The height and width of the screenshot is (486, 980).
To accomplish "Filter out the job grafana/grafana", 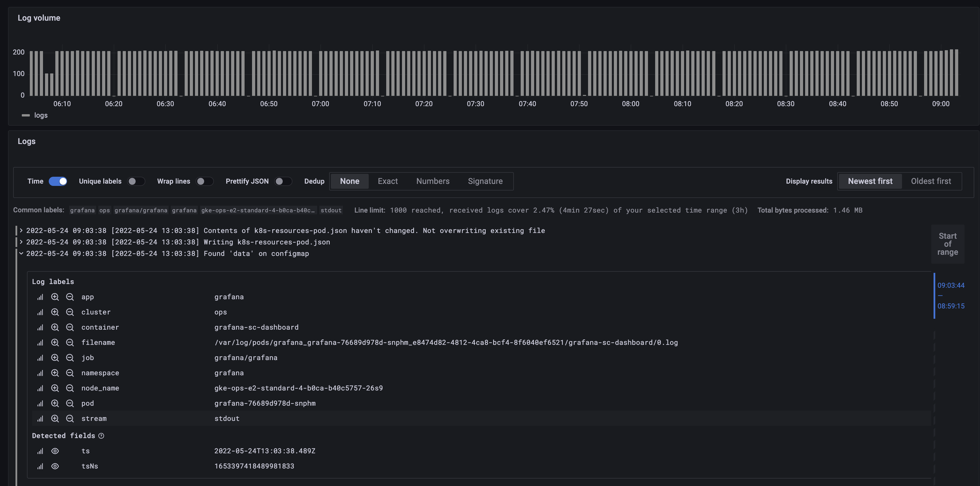I will (x=70, y=358).
